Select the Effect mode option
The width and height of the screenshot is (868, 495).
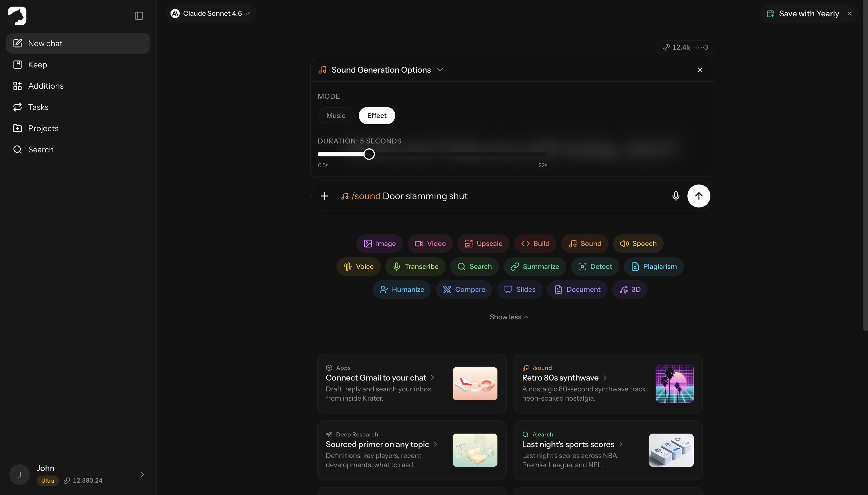[377, 116]
